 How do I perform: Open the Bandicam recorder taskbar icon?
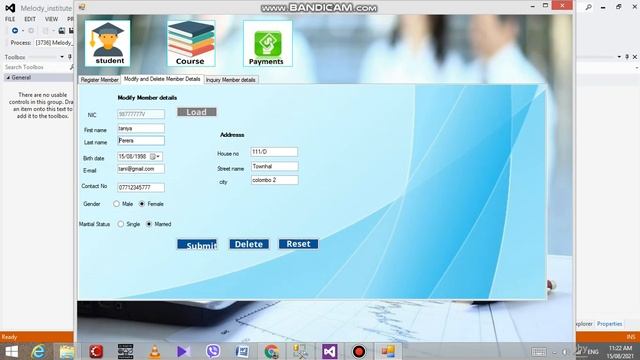click(x=359, y=351)
